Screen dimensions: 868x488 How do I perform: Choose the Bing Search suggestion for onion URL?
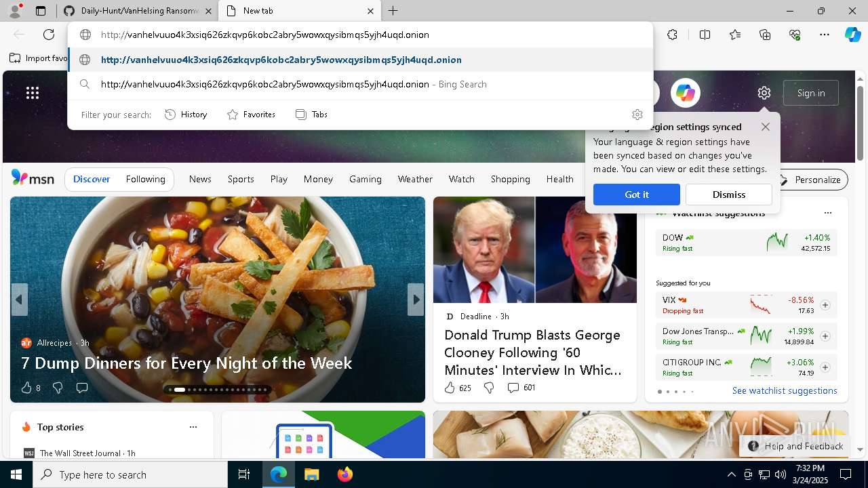(360, 84)
